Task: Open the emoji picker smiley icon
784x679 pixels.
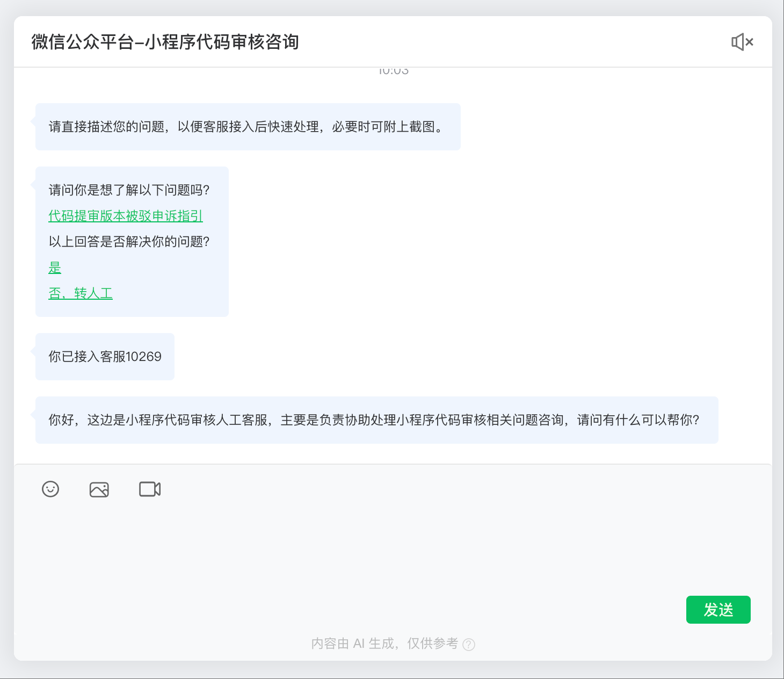Action: pyautogui.click(x=50, y=489)
